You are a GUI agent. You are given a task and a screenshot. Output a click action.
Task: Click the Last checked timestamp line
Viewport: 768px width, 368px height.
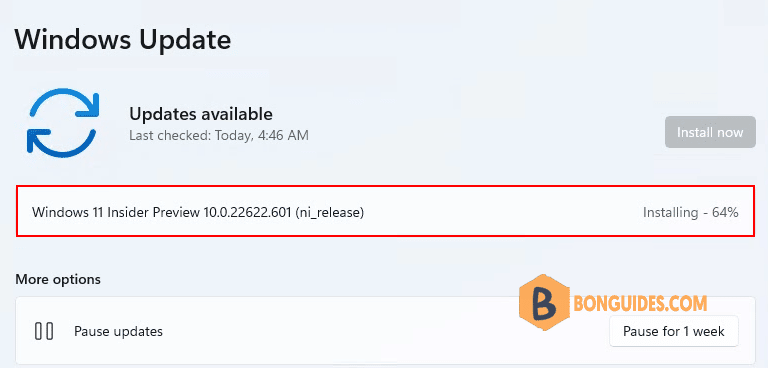coord(219,135)
